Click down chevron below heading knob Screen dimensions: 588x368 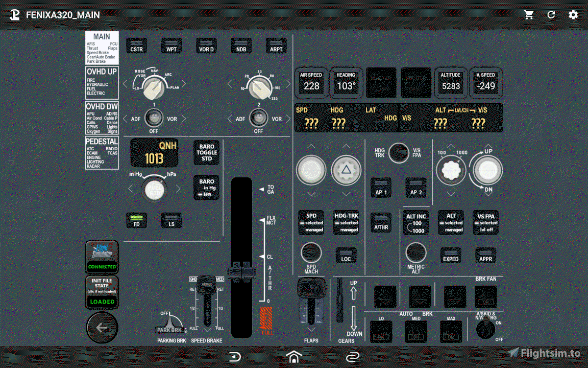346,194
